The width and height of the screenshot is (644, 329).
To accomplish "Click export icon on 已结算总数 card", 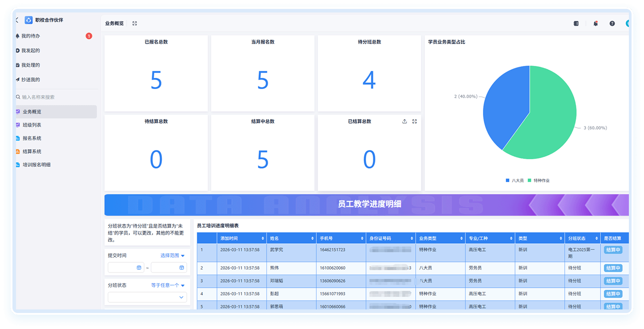I will click(404, 121).
